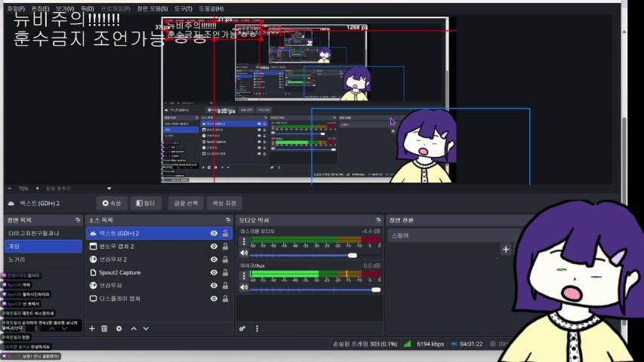644x362 pixels.
Task: Click the dropped frames 303 (0.1%) status
Action: point(365,344)
